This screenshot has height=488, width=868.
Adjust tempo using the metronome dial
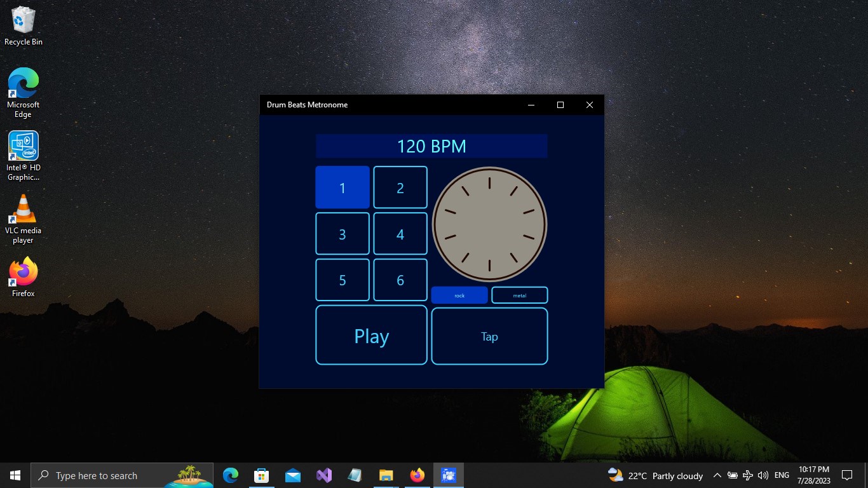pos(489,224)
